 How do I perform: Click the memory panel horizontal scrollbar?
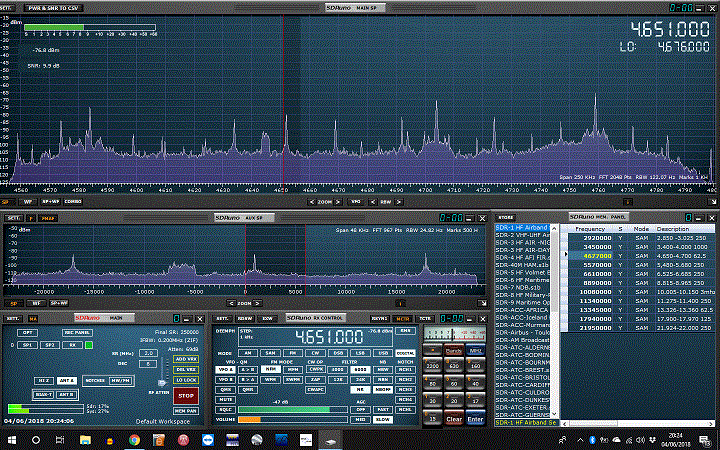click(638, 423)
